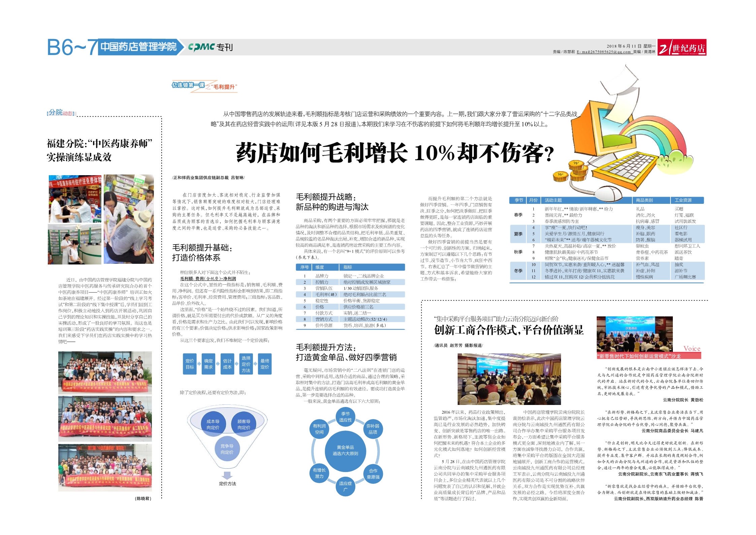Click the 定价方法 label below funnel

click(228, 483)
